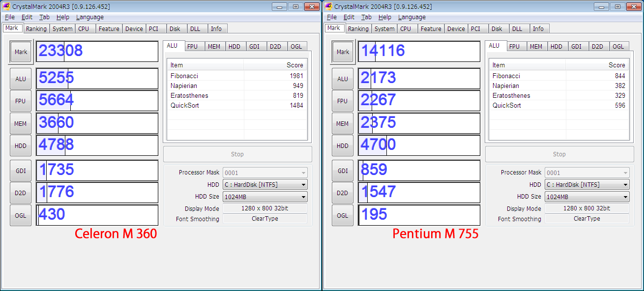This screenshot has height=291, width=644.
Task: Select the Eratosthenes row in right window
Action: tap(559, 95)
